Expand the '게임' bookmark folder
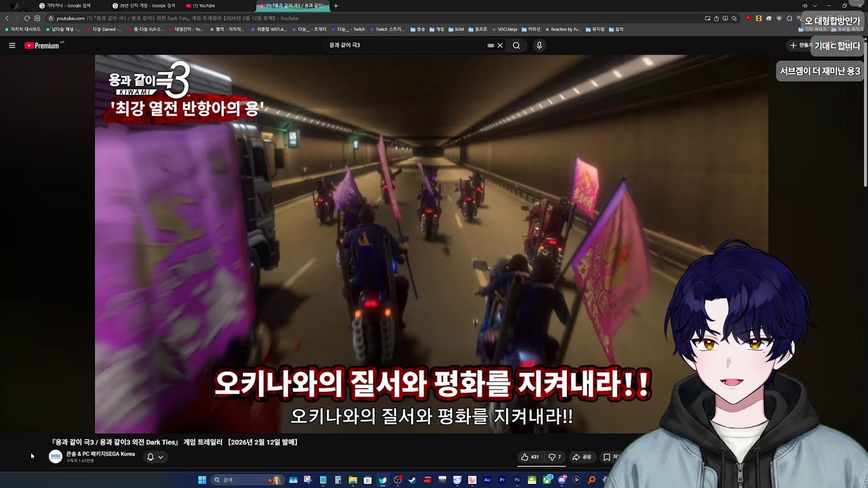Image resolution: width=868 pixels, height=488 pixels. (437, 29)
